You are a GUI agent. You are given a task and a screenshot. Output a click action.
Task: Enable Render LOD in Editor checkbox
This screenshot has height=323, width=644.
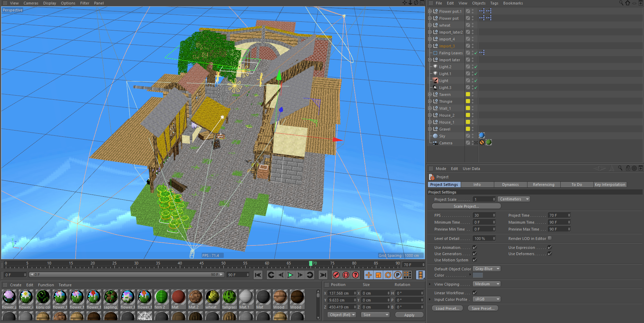pyautogui.click(x=550, y=238)
